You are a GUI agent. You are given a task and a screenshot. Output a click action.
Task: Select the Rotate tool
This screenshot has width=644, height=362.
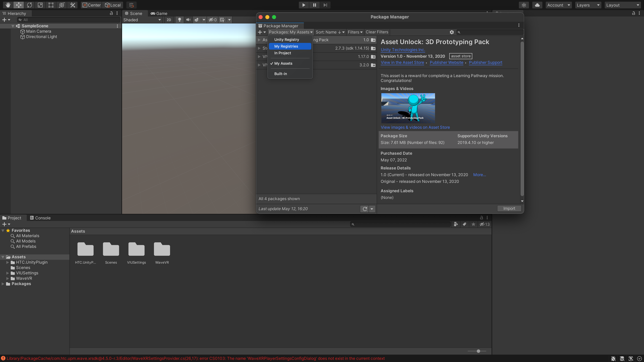[29, 5]
